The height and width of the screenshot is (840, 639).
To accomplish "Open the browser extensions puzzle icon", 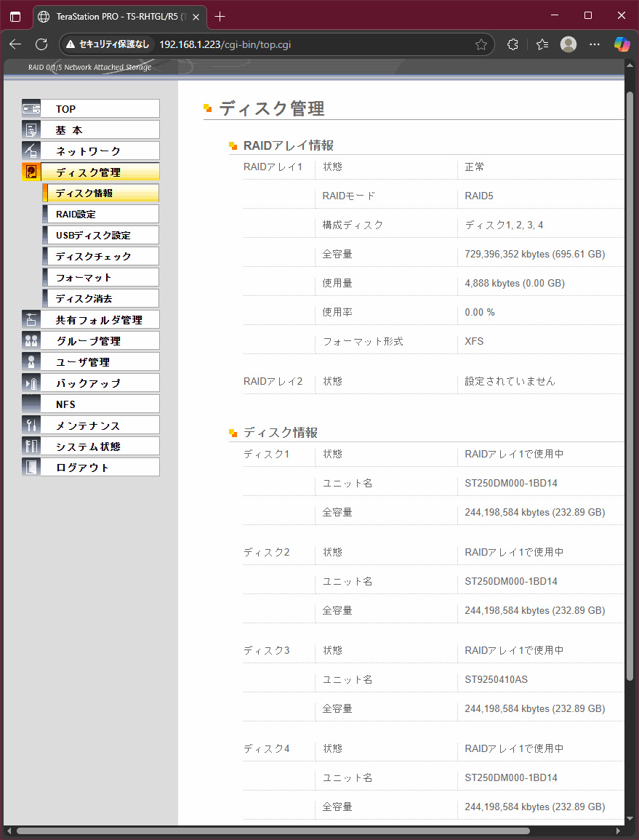I will tap(513, 44).
